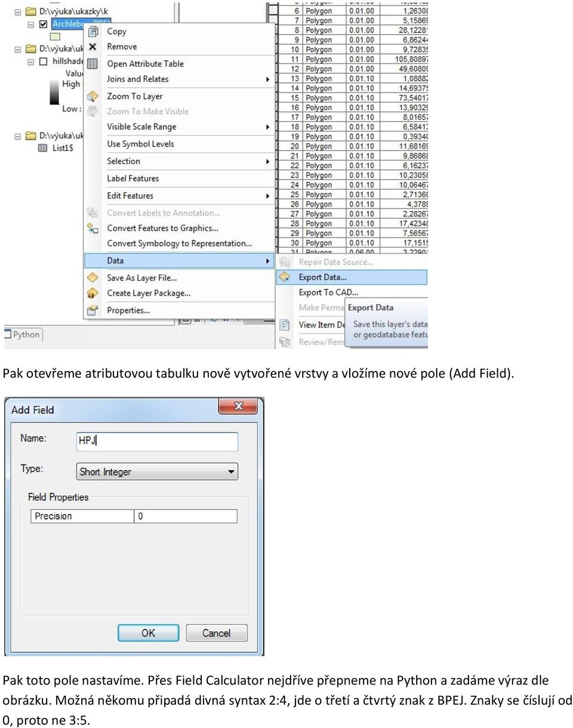Expand the Visible Scale Range submenu

coord(267,127)
